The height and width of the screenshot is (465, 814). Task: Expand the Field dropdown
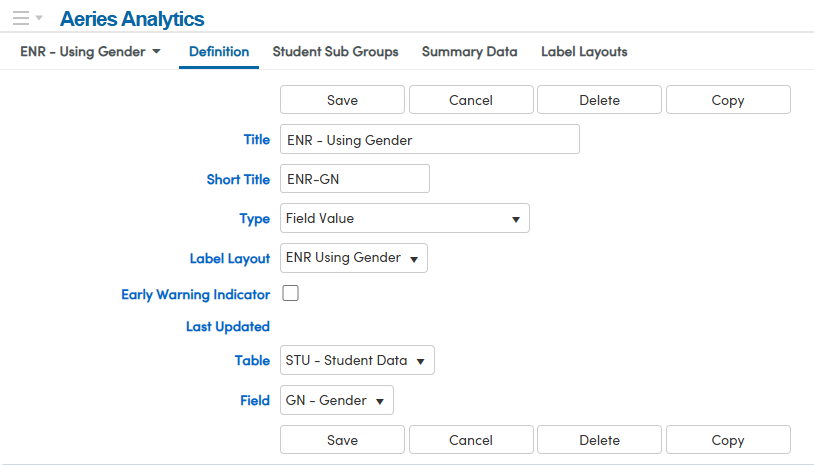(337, 400)
